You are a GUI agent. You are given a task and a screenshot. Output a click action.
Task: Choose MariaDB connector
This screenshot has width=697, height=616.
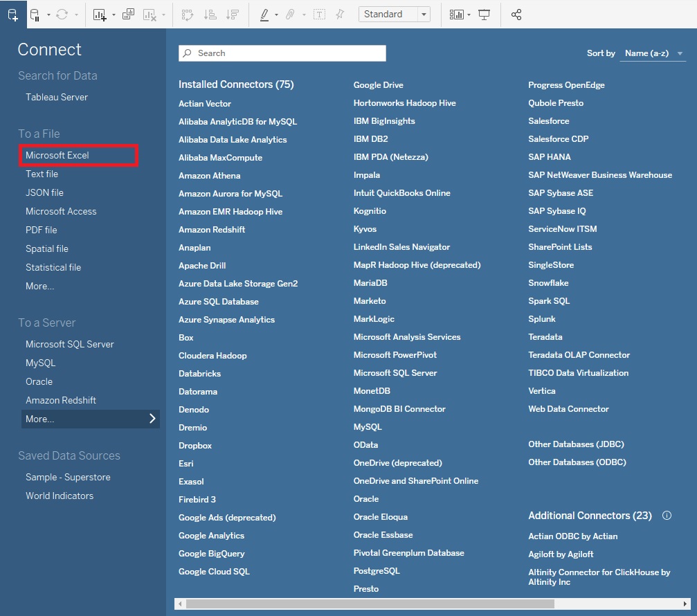370,282
